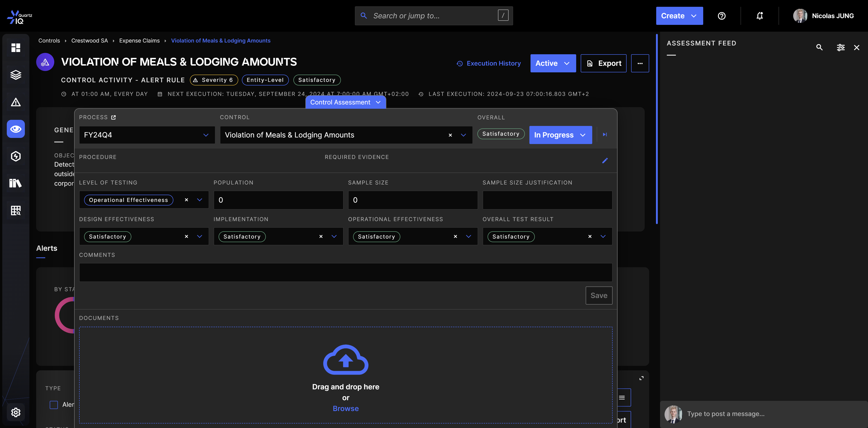Open assessment feed filter settings icon
Image resolution: width=868 pixels, height=428 pixels.
[840, 47]
